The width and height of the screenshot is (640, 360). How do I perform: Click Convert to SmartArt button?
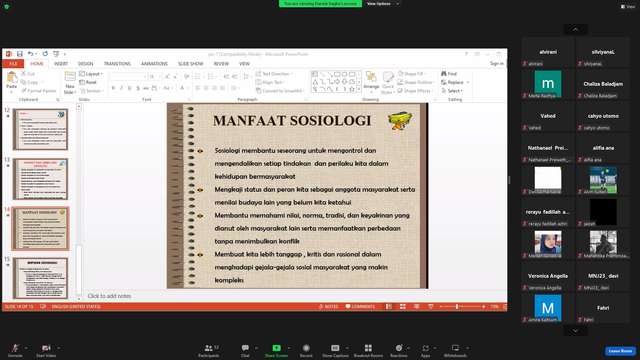click(x=280, y=91)
